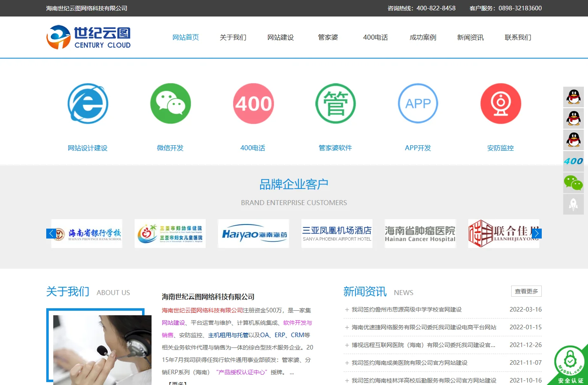588x385 pixels.
Task: Open the green WeChat 微信开发 icon
Action: point(170,104)
